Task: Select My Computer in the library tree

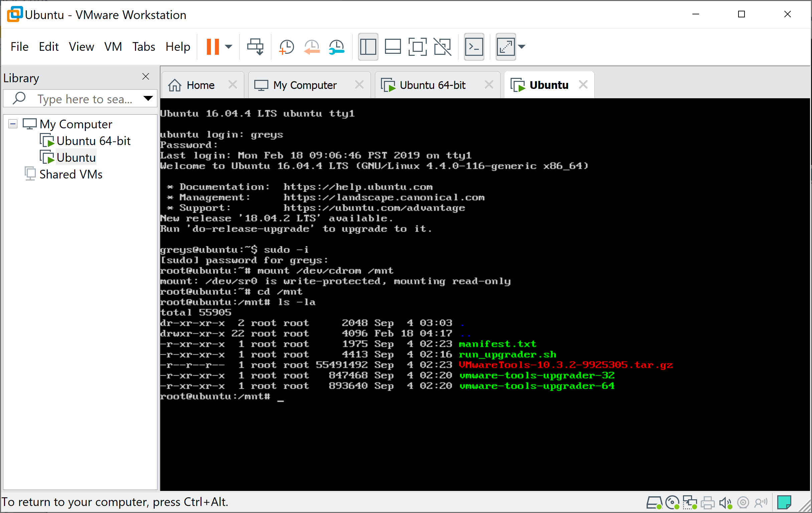Action: coord(76,124)
